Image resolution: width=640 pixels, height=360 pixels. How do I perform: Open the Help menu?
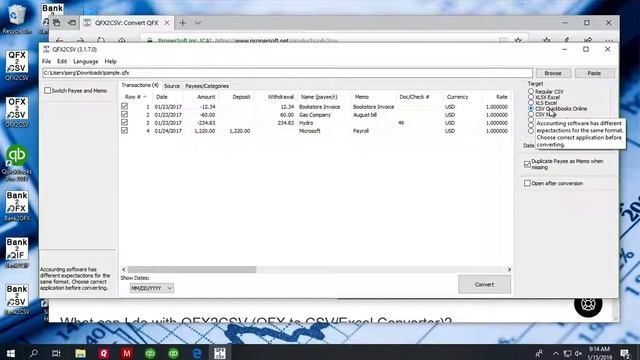(111, 61)
